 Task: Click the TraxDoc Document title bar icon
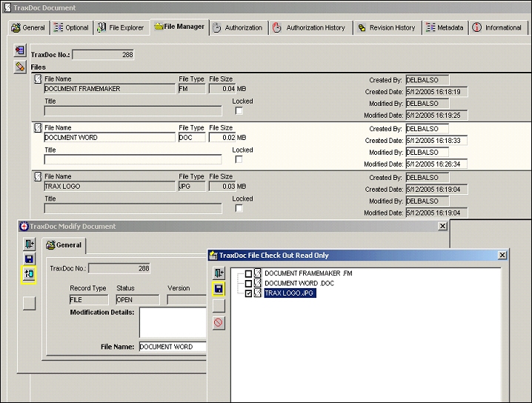8,7
